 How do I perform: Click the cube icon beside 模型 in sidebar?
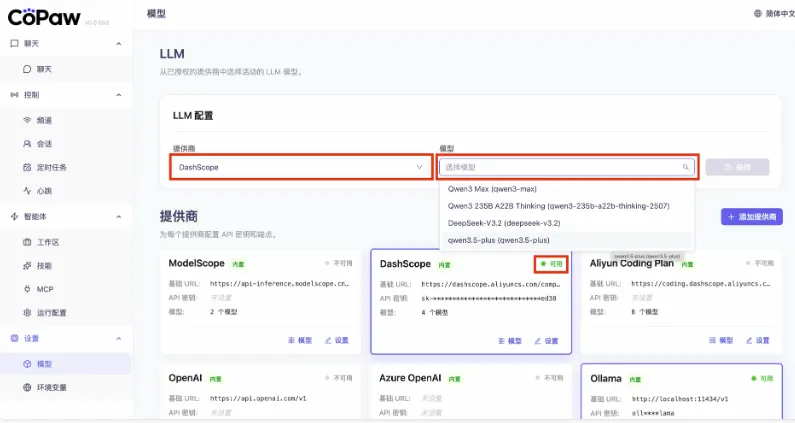pyautogui.click(x=27, y=364)
